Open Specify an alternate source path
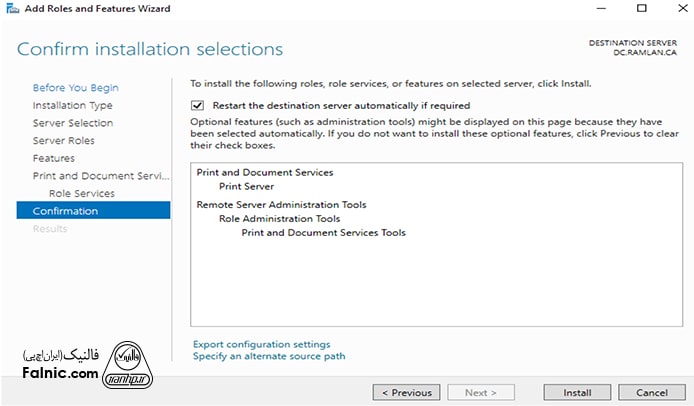 [x=269, y=356]
